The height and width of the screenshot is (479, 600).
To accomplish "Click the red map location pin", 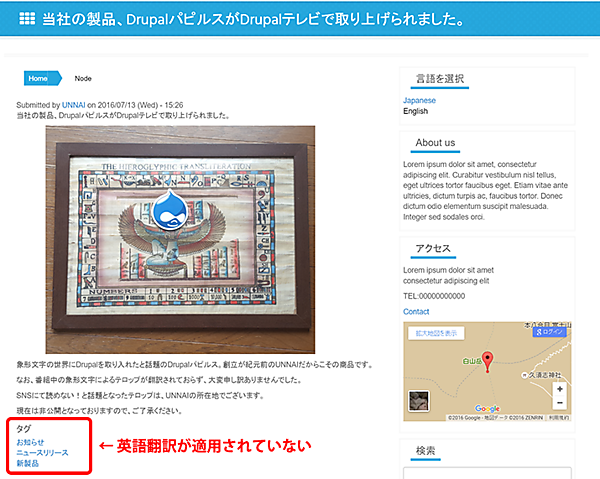I will pyautogui.click(x=487, y=362).
